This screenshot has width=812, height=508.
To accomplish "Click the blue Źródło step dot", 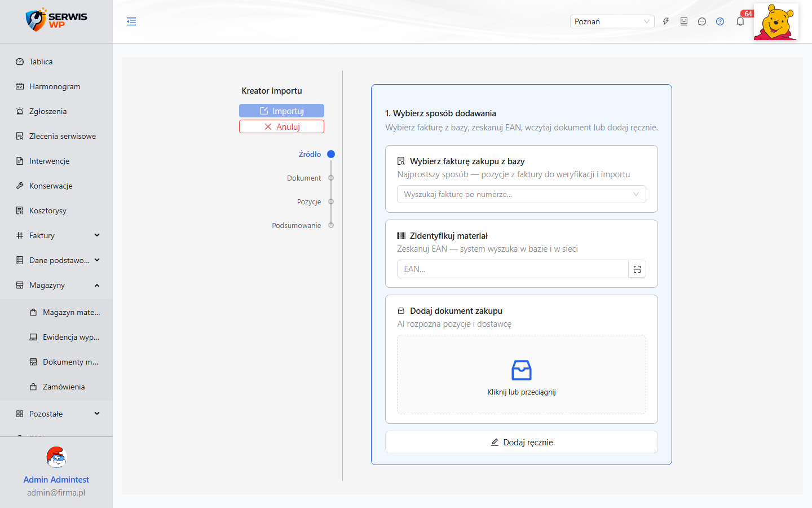I will pyautogui.click(x=331, y=154).
